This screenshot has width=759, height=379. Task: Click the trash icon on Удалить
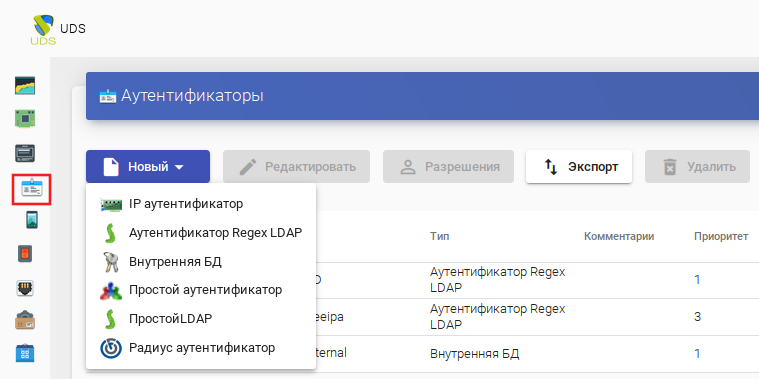[x=670, y=167]
